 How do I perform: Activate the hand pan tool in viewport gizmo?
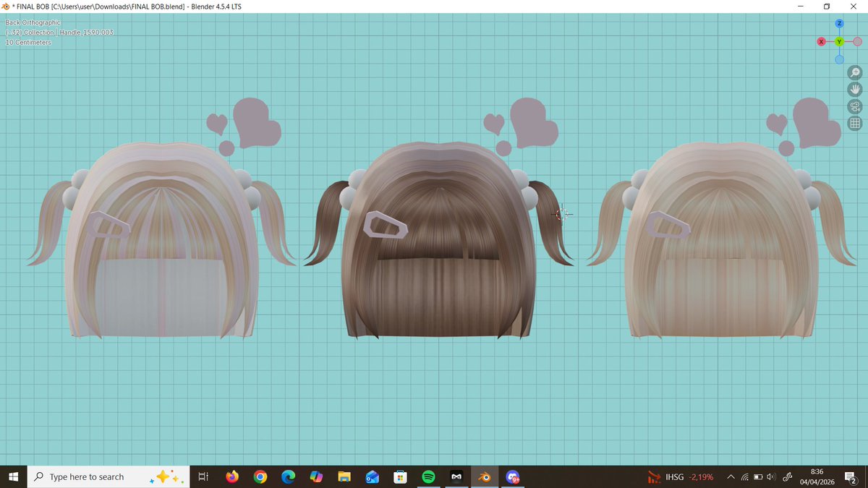pos(856,89)
